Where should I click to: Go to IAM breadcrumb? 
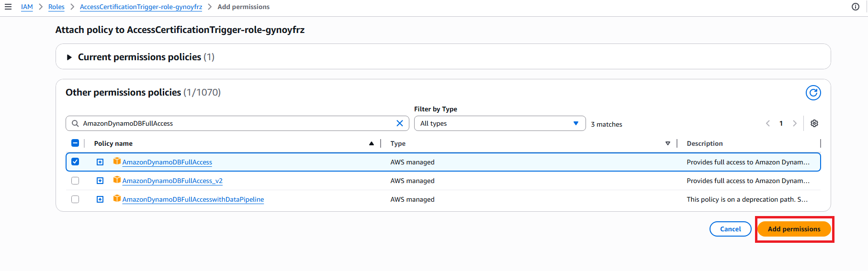click(x=27, y=7)
